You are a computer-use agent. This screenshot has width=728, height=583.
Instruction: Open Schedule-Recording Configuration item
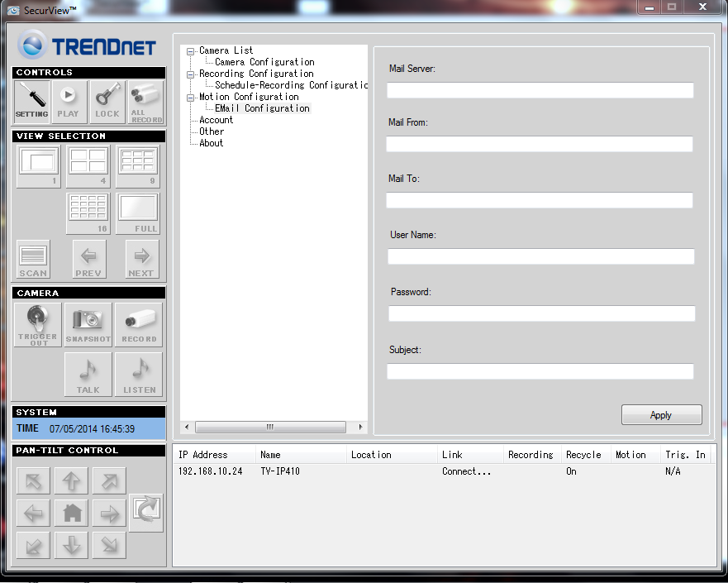coord(291,85)
